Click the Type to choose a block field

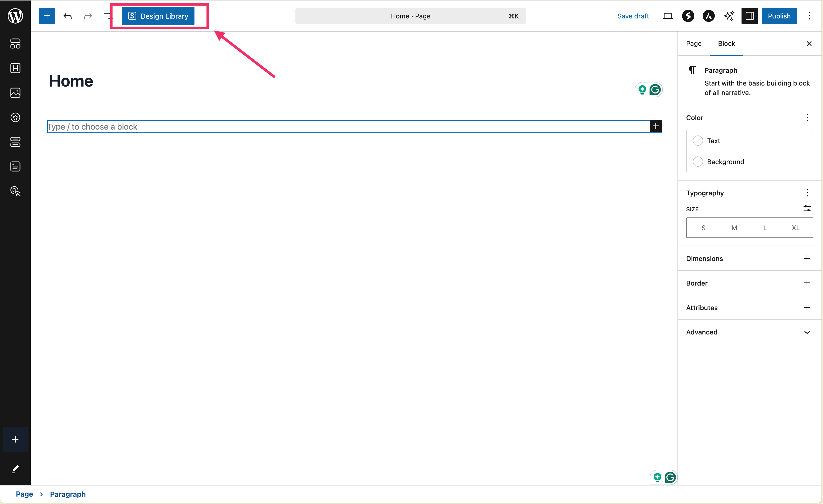coord(234,127)
